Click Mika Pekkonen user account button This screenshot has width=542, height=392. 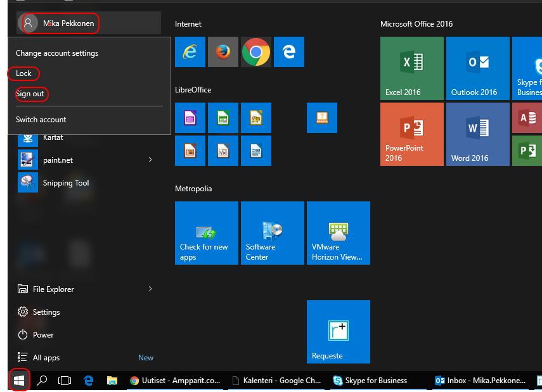point(89,23)
